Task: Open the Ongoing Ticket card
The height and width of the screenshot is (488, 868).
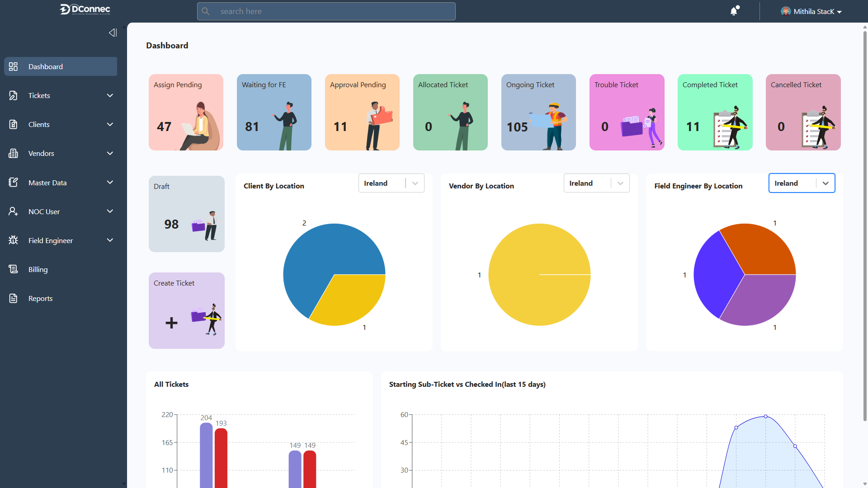Action: [538, 112]
